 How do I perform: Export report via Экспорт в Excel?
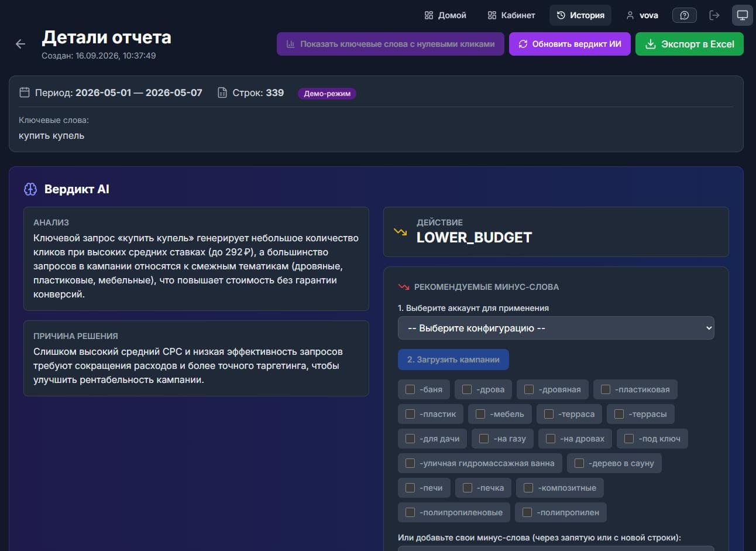tap(689, 44)
